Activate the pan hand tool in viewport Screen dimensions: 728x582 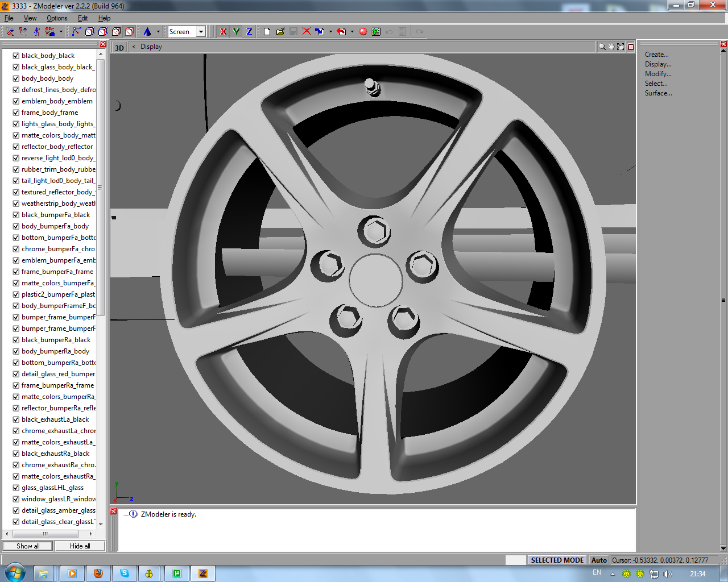coord(611,47)
